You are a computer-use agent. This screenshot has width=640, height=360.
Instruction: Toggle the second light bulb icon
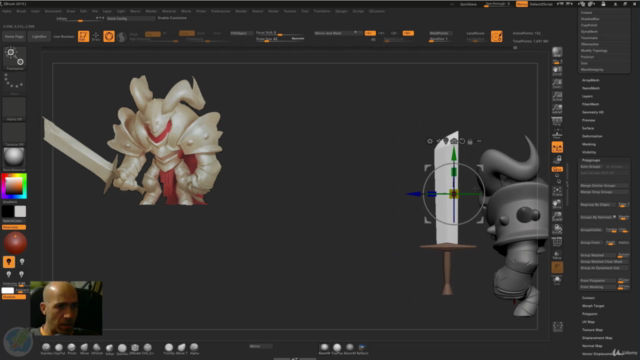click(x=22, y=262)
